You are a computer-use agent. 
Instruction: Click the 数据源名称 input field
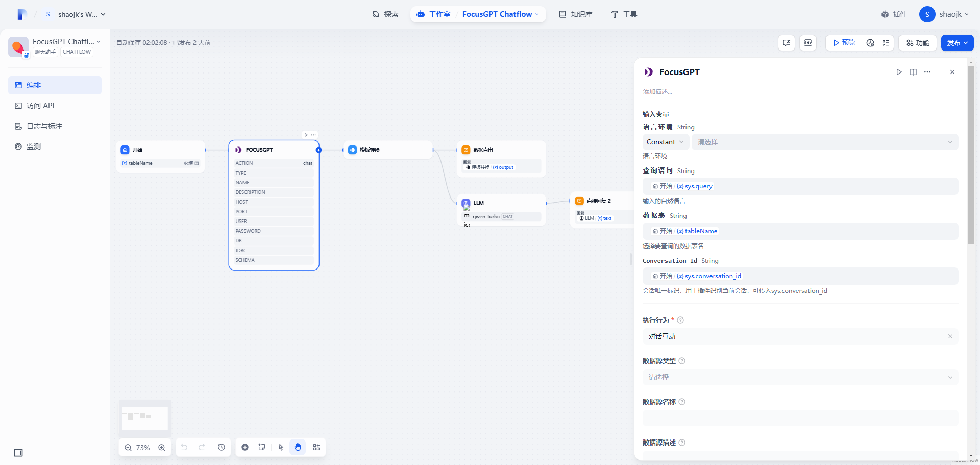pyautogui.click(x=800, y=418)
